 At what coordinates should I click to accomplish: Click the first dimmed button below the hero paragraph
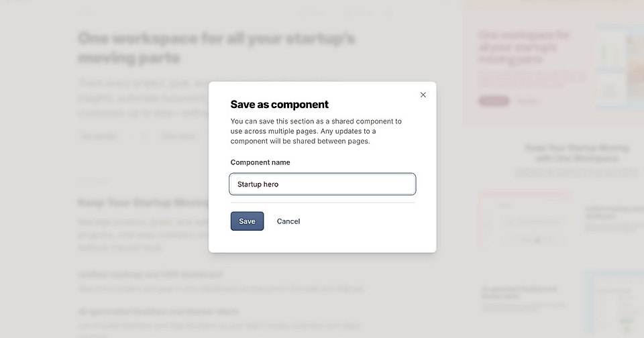point(99,136)
